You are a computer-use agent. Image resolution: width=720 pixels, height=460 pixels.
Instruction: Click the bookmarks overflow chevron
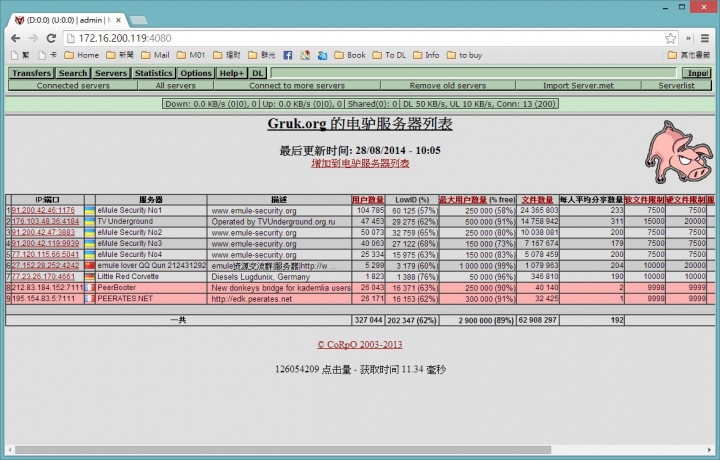[x=688, y=38]
